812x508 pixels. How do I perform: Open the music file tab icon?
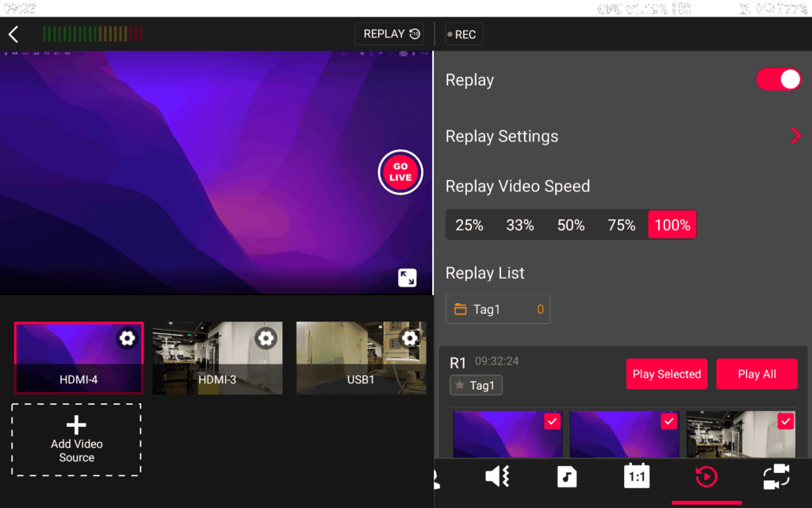tap(566, 476)
